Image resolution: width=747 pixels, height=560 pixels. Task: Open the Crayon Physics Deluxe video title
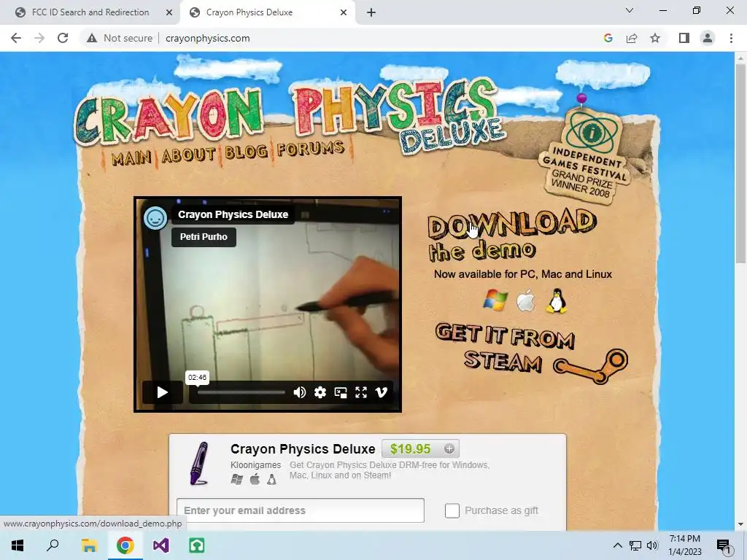[233, 214]
